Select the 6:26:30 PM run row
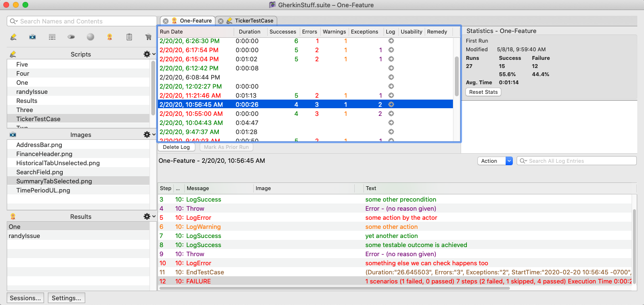644x305 pixels. [305, 41]
